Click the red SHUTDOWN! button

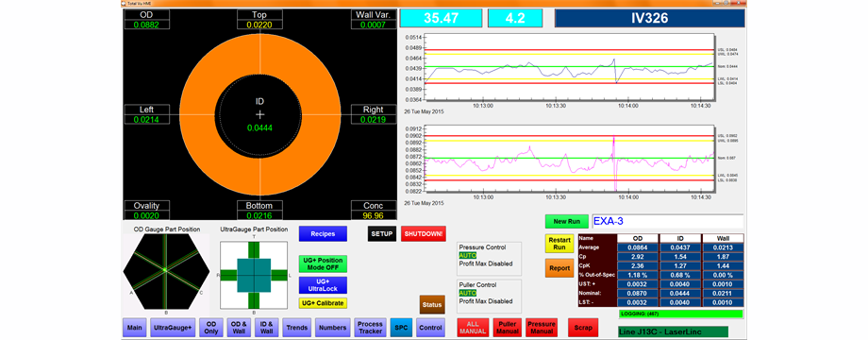tap(424, 233)
